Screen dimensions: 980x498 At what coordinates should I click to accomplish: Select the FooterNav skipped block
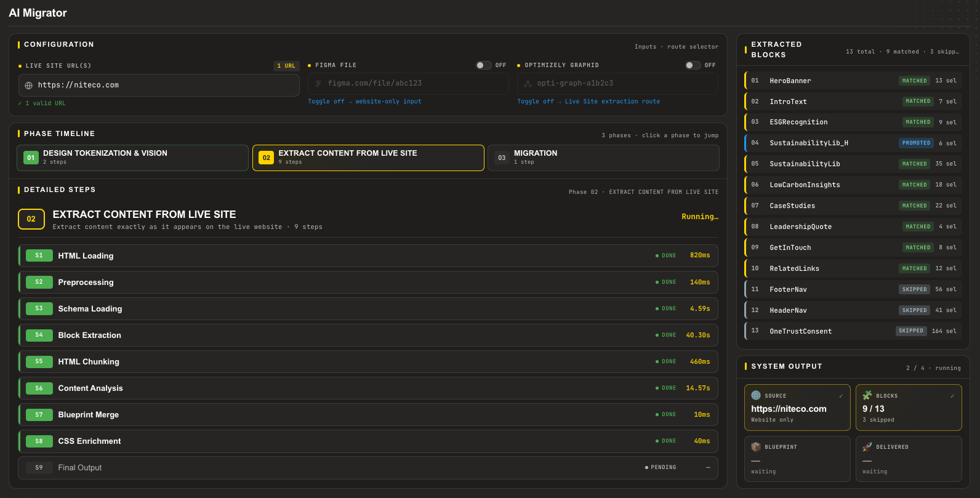tap(853, 289)
